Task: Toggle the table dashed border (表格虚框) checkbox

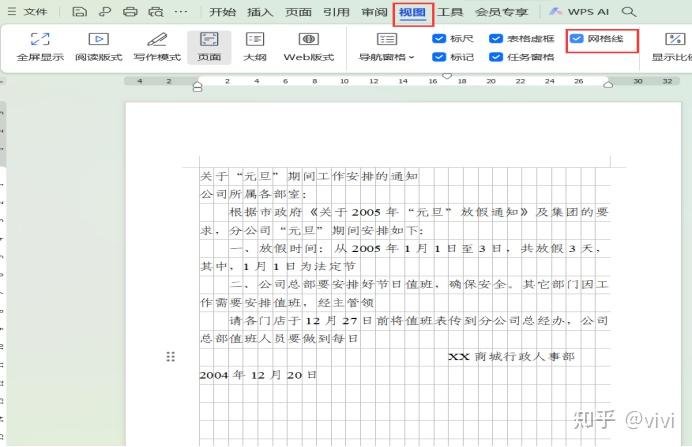Action: click(497, 38)
